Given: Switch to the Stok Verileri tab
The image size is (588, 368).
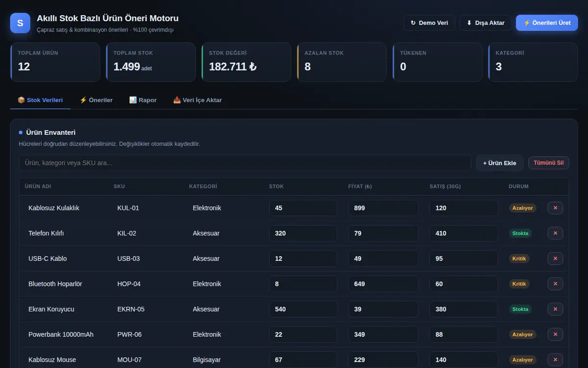Looking at the screenshot, I should [40, 100].
